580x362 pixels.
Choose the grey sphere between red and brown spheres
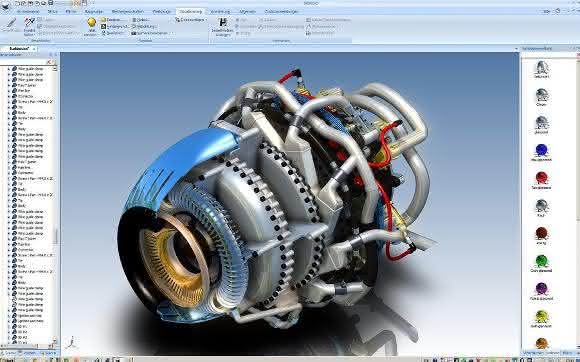[x=541, y=205]
